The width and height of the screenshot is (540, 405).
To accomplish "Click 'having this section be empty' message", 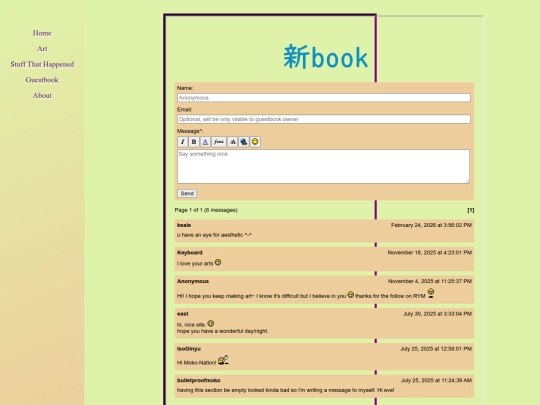I will point(285,390).
